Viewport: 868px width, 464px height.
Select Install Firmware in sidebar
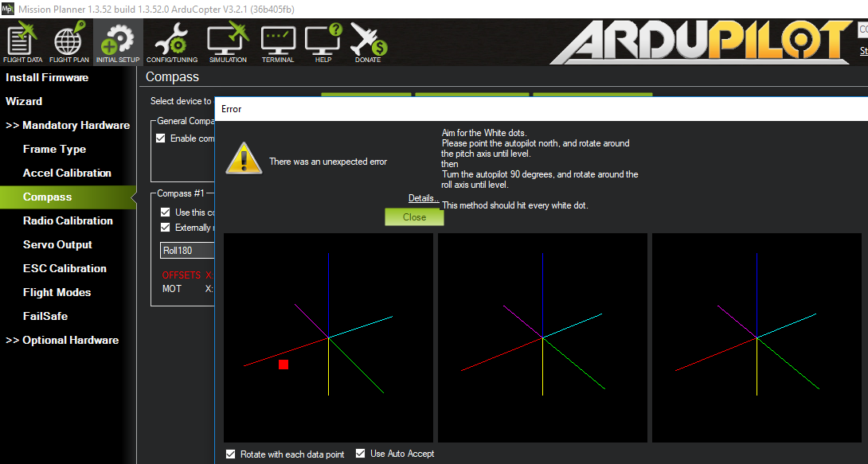[47, 77]
